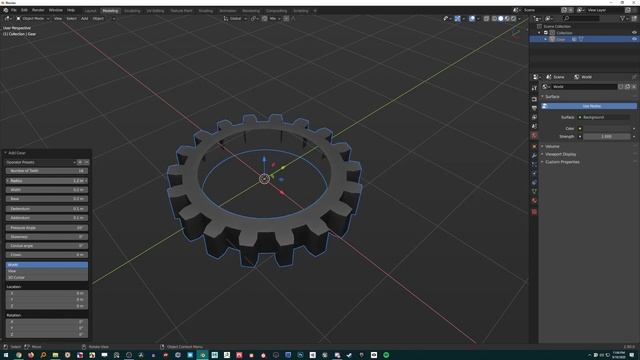The width and height of the screenshot is (640, 360).
Task: Open the shading options dropdown arrow
Action: tap(519, 18)
